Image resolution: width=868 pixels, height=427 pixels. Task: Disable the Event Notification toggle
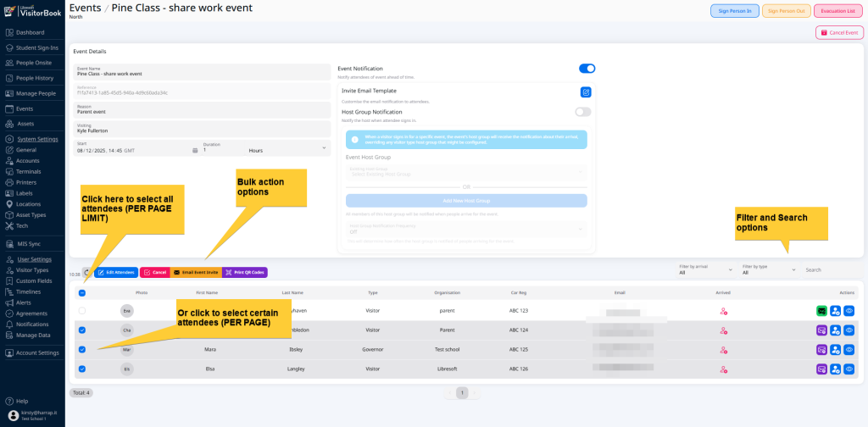pos(587,69)
